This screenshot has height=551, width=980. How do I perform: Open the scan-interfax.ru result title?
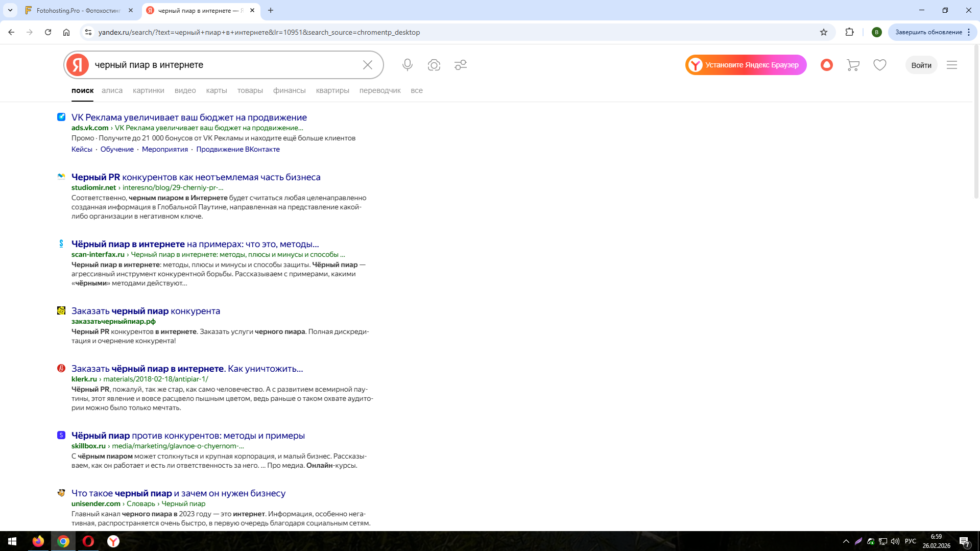195,244
